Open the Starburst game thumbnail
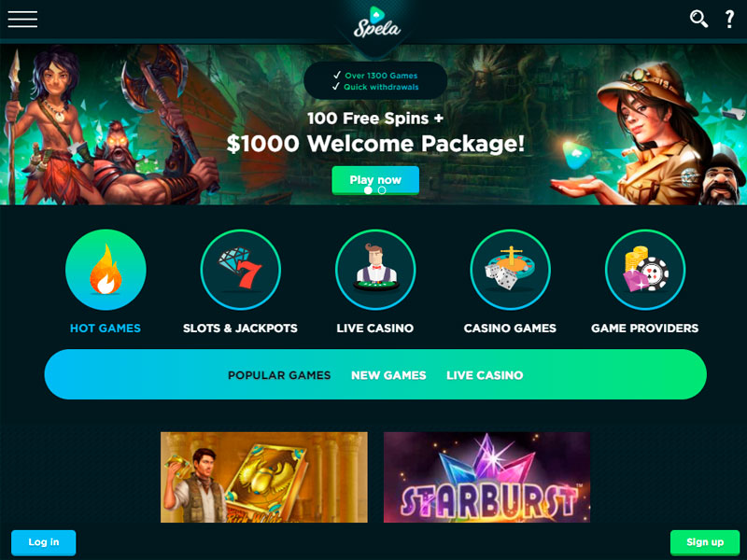 click(486, 477)
